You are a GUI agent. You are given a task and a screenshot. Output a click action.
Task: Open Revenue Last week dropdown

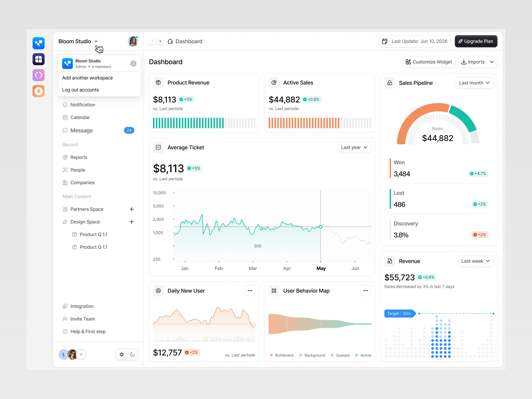476,261
